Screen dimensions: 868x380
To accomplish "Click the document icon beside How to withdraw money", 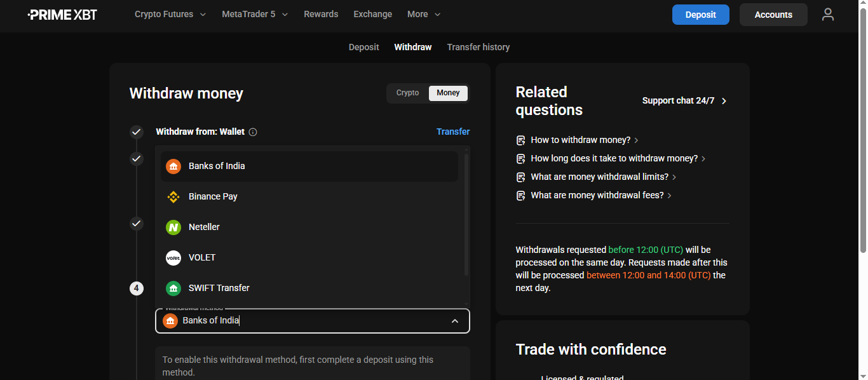I will tap(521, 140).
